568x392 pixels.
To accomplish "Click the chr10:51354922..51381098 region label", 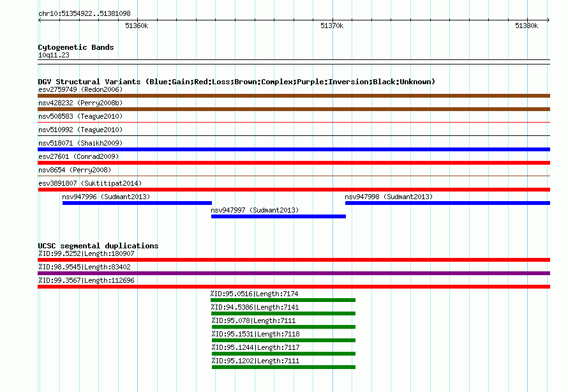I will tap(84, 13).
